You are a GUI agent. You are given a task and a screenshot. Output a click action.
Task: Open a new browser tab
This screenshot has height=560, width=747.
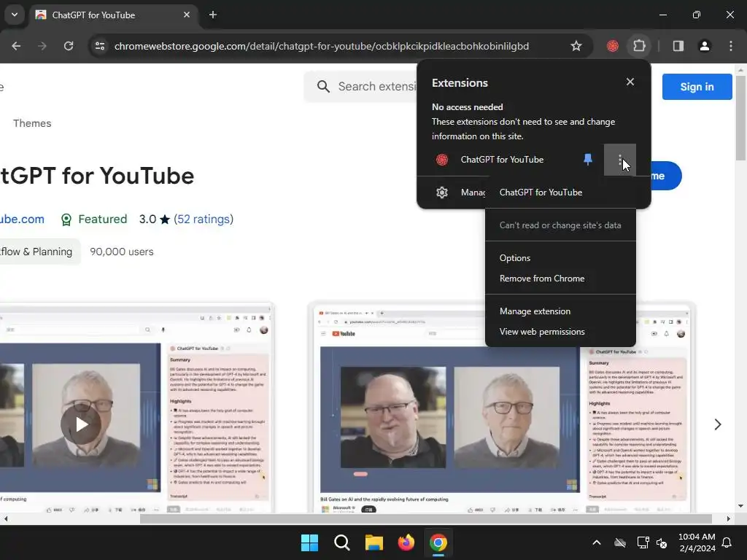213,15
